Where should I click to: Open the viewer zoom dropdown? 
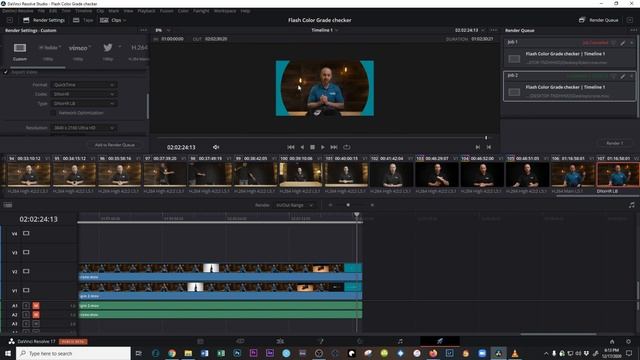pos(162,30)
